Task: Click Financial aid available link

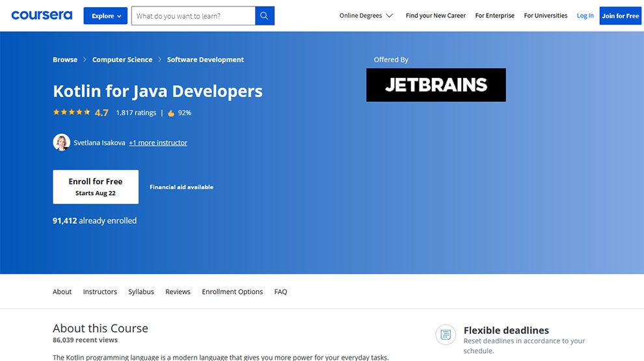Action: tap(181, 187)
